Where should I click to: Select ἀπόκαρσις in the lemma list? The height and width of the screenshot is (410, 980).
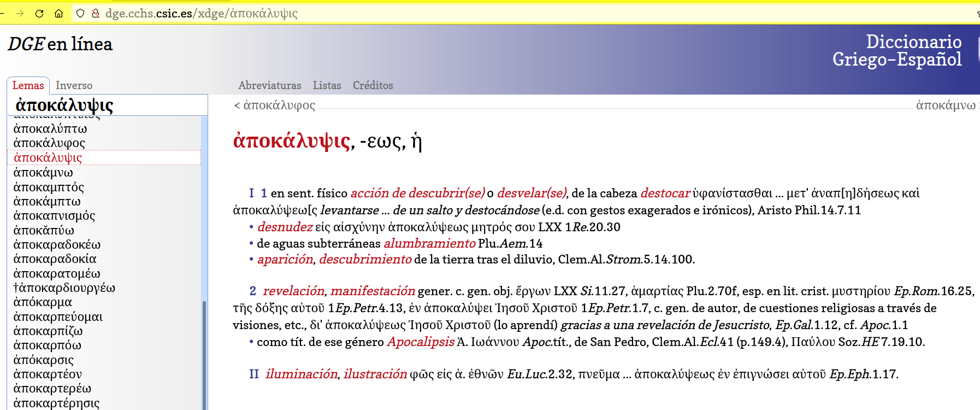tap(43, 360)
